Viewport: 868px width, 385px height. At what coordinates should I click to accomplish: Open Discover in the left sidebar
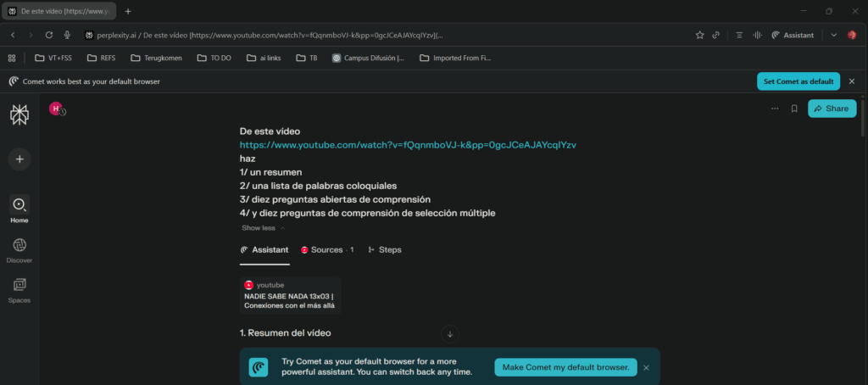point(19,251)
